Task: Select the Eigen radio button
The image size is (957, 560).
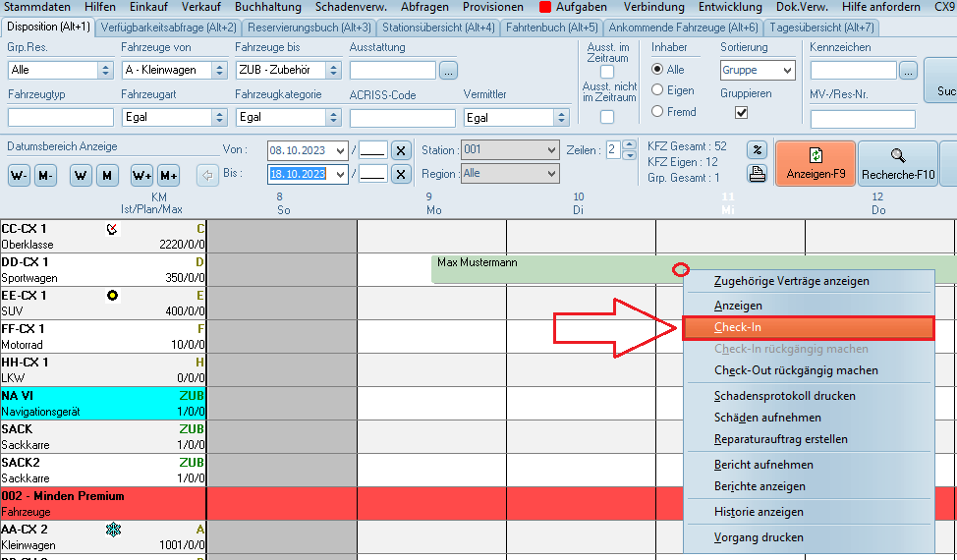Action: (x=658, y=89)
